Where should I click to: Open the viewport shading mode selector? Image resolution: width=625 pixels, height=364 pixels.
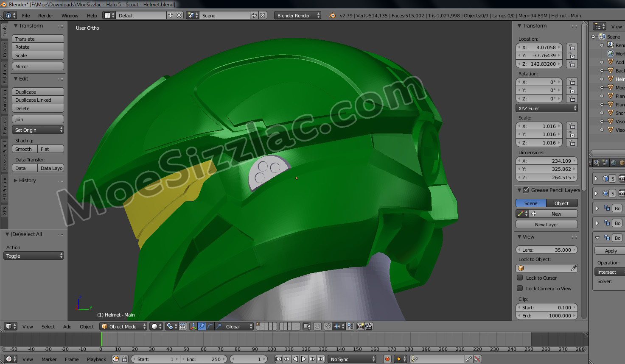(x=156, y=326)
